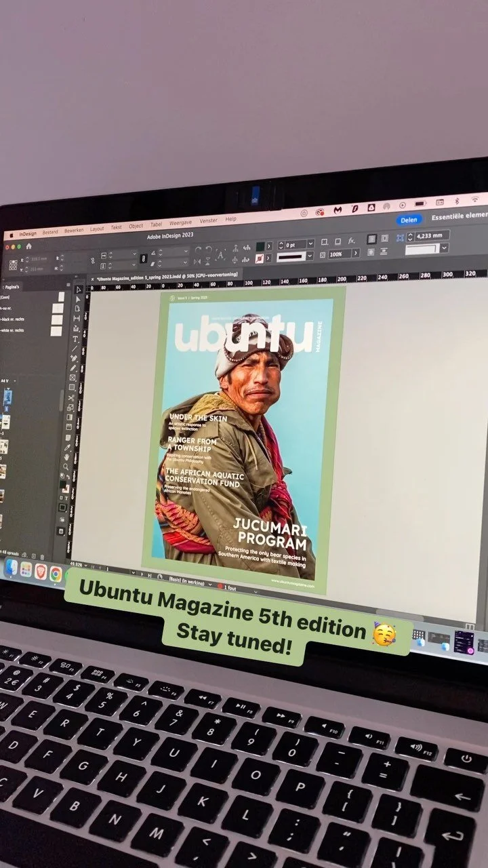Viewport: 488px width, 868px height.
Task: Select the Eyedropper tool
Action: coord(67,448)
